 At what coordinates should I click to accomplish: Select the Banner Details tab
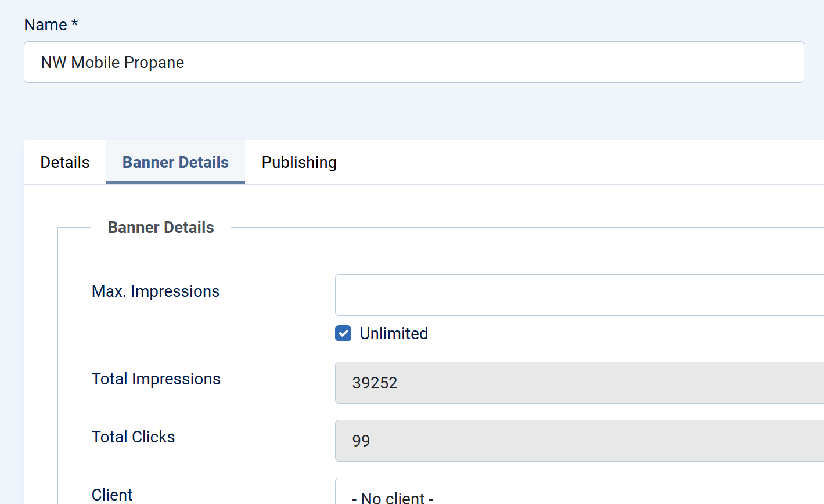[x=175, y=162]
